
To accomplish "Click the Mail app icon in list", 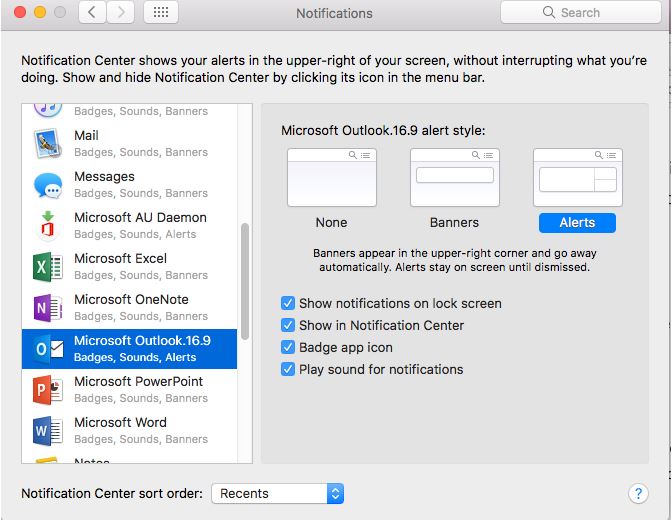I will coord(48,144).
